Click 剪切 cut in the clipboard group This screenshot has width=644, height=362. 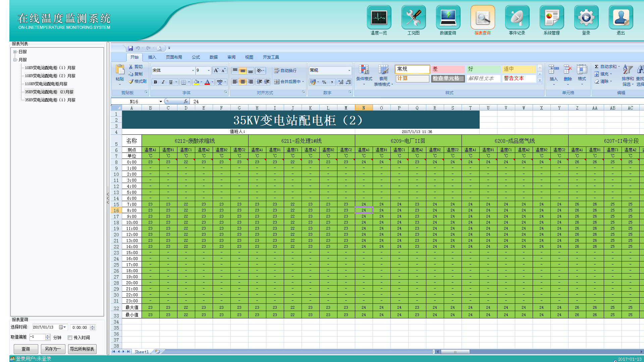tap(136, 67)
